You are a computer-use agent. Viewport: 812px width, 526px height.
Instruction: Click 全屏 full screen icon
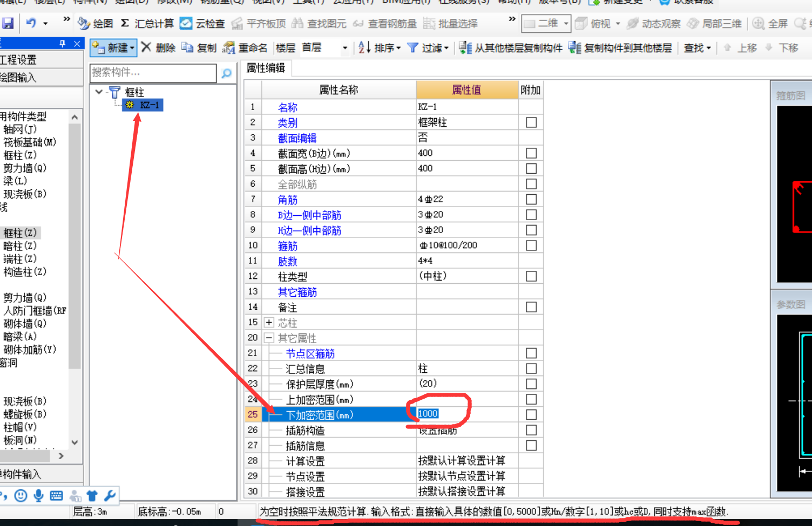click(x=770, y=23)
